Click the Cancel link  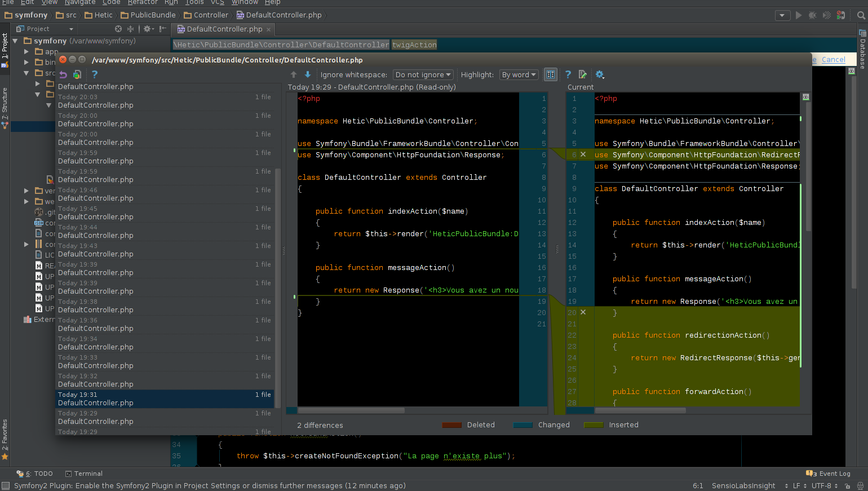click(833, 60)
